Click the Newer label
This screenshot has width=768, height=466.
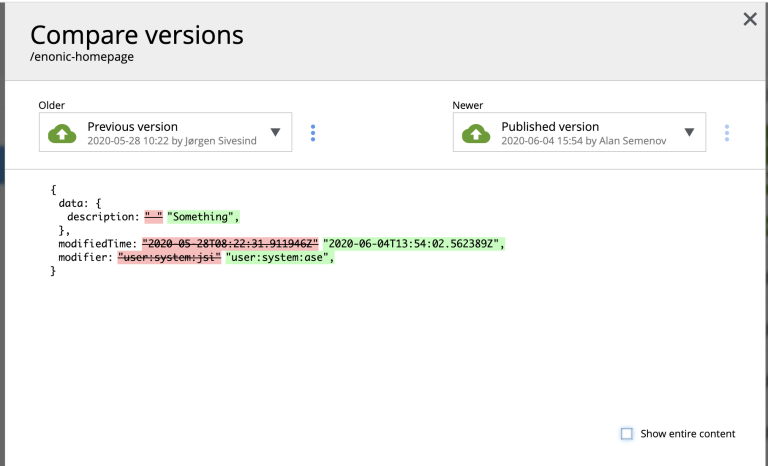[468, 105]
